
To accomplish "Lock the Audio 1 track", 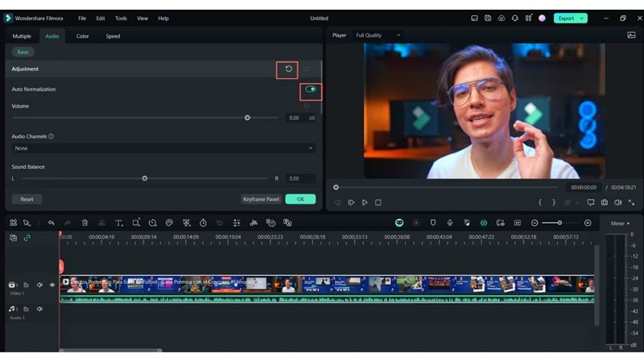I will (x=26, y=309).
